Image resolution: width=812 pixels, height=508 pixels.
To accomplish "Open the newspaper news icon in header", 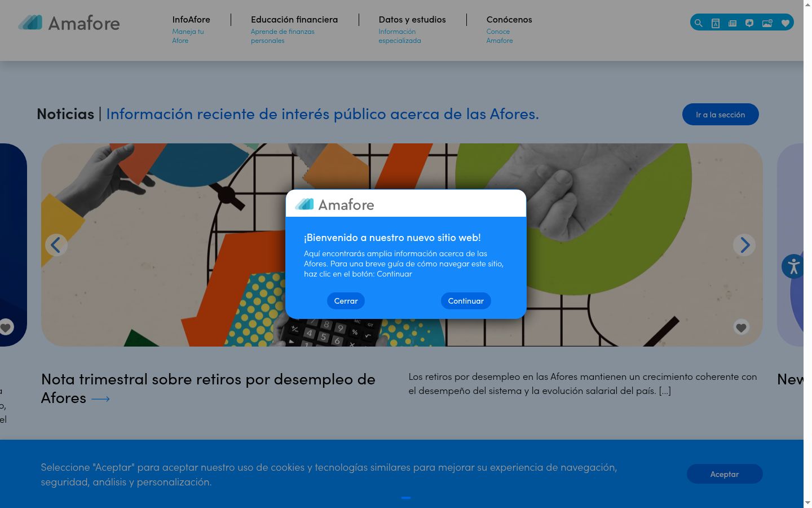I will pyautogui.click(x=732, y=23).
